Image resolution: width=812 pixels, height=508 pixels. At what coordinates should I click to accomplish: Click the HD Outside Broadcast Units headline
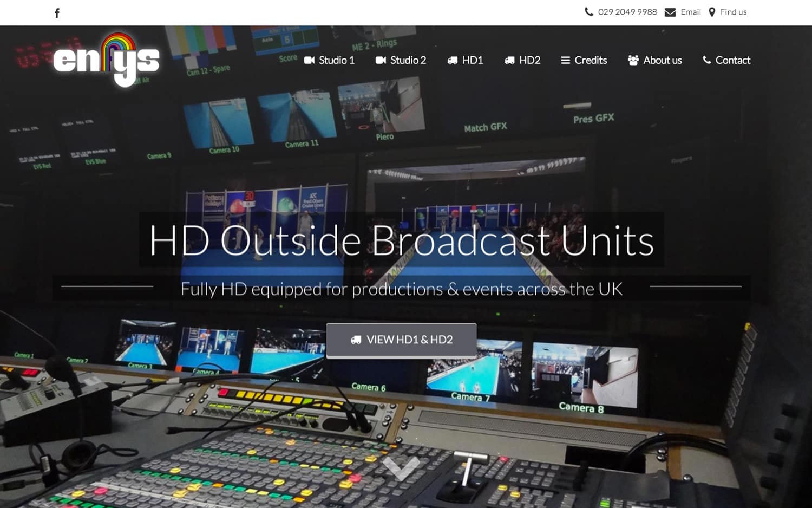[x=402, y=240]
